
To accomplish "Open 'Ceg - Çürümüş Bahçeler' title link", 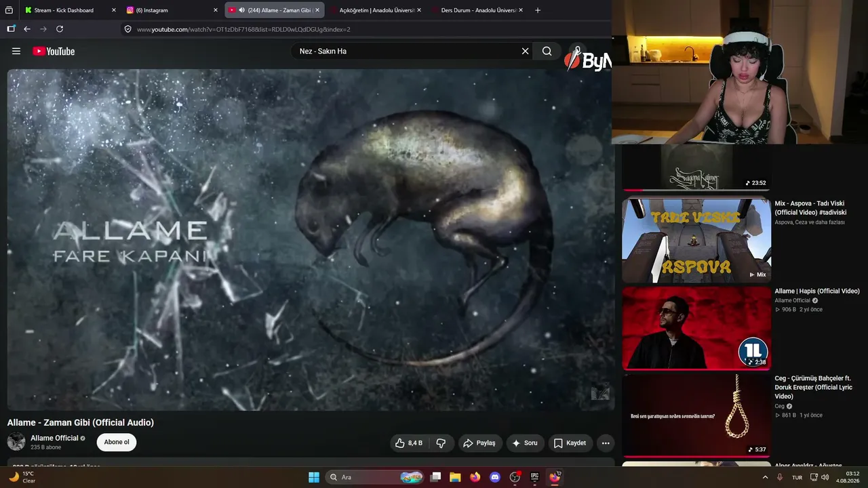I will (813, 387).
